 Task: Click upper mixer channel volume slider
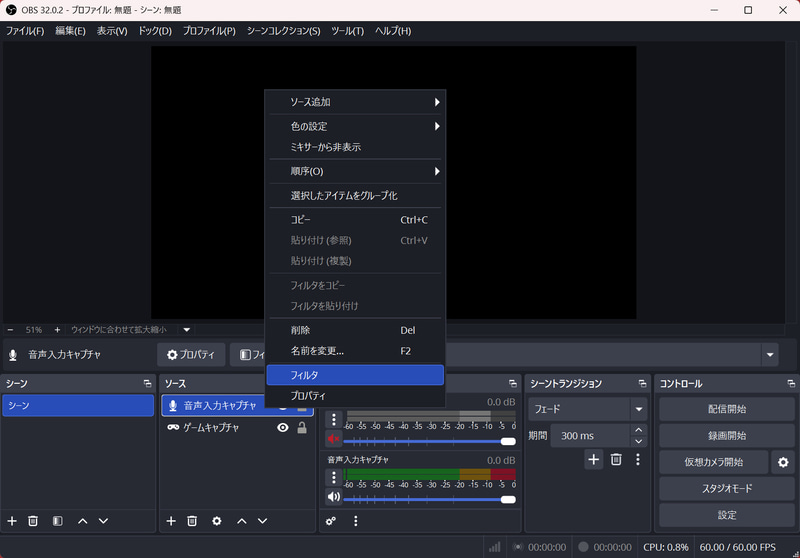tap(430, 441)
